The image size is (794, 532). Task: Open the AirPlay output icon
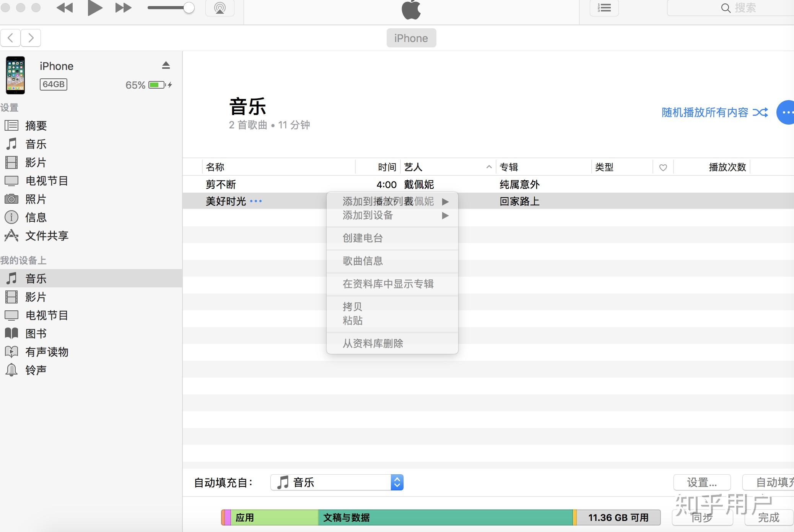[220, 8]
